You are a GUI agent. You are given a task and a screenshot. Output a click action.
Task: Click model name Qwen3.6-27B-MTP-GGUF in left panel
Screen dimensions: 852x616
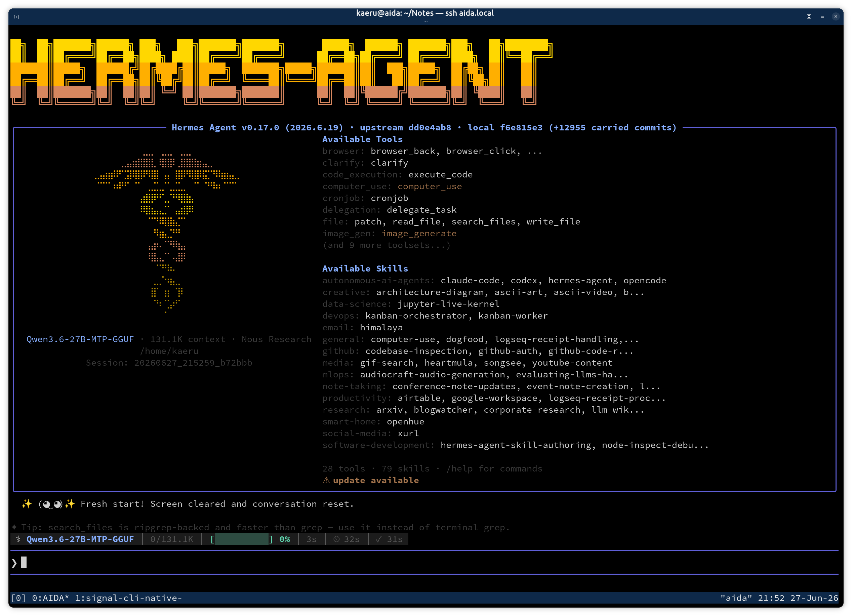pos(80,339)
